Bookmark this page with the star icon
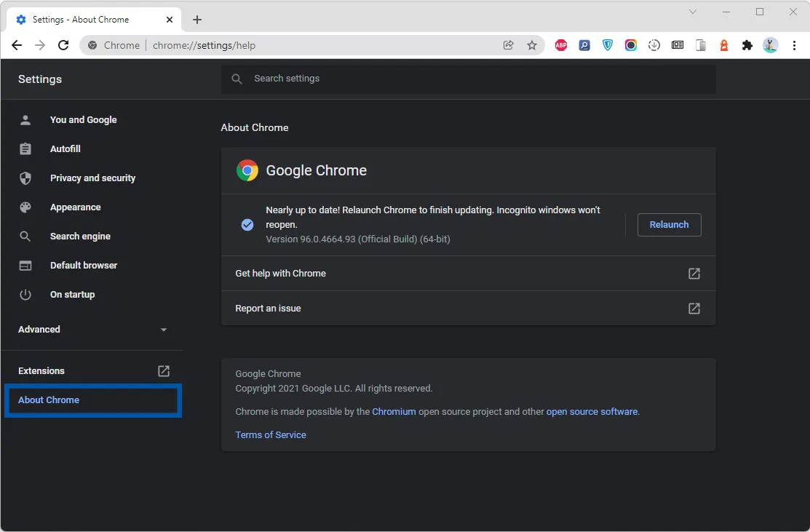This screenshot has height=532, width=810. [532, 44]
